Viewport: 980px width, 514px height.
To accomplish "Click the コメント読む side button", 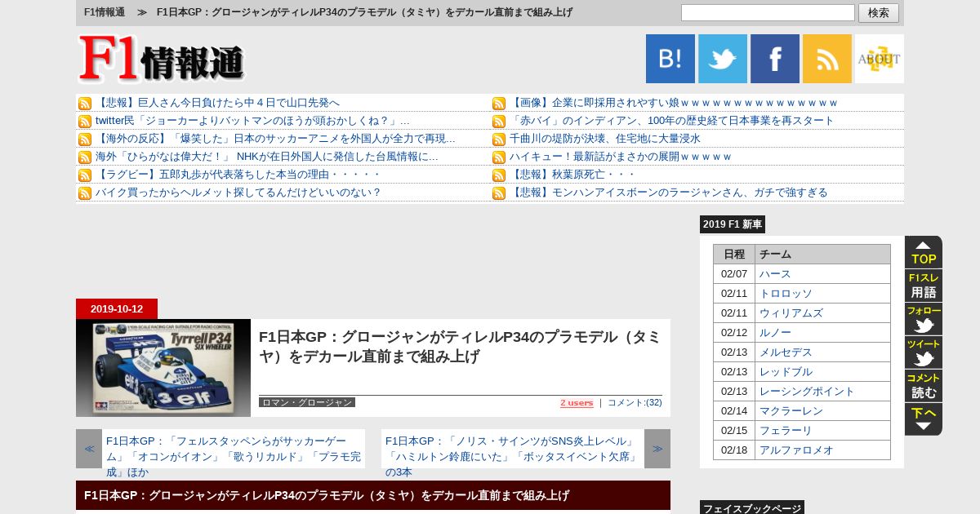I will point(924,386).
